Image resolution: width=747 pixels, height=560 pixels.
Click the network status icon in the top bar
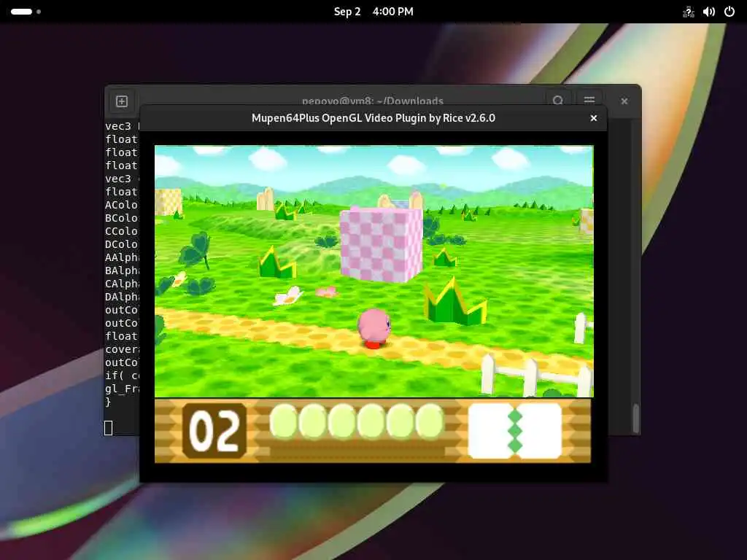pyautogui.click(x=688, y=12)
